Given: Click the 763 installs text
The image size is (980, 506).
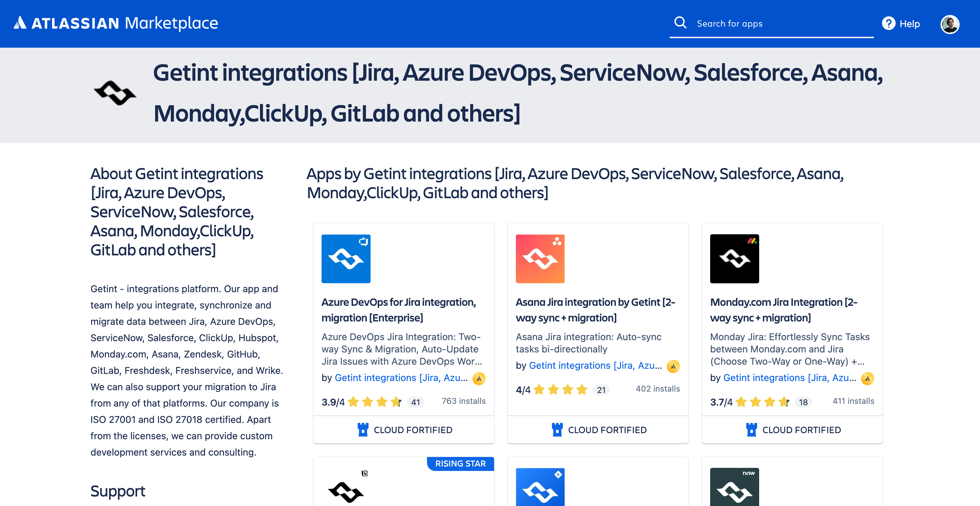Looking at the screenshot, I should (463, 401).
